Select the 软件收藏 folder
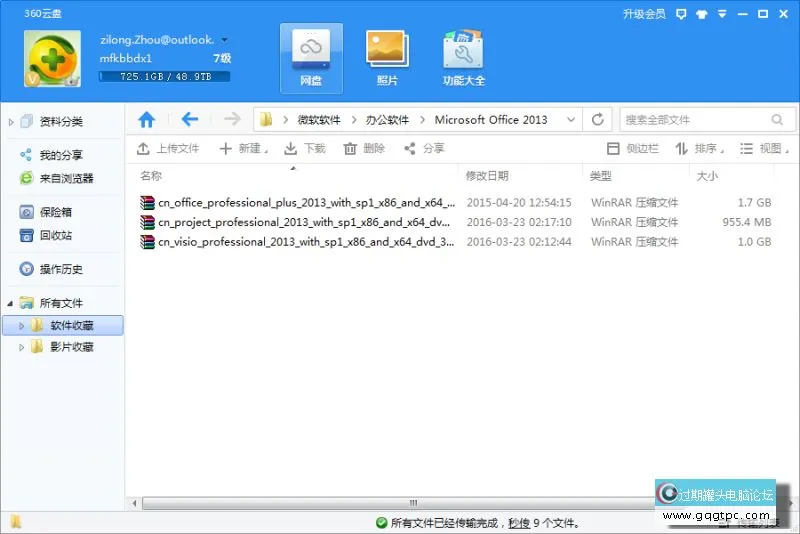800x534 pixels. pyautogui.click(x=71, y=325)
